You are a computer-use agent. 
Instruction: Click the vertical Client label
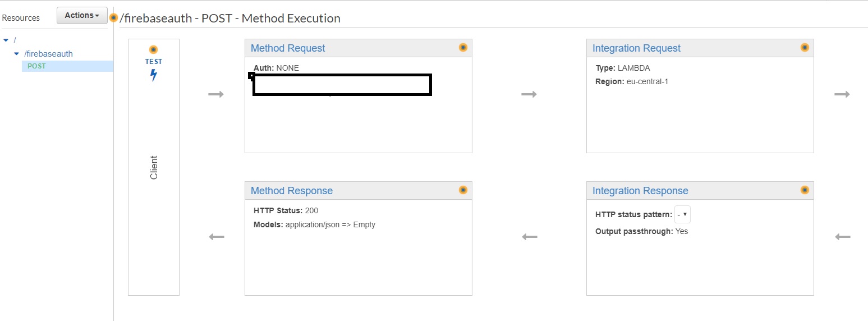[154, 167]
